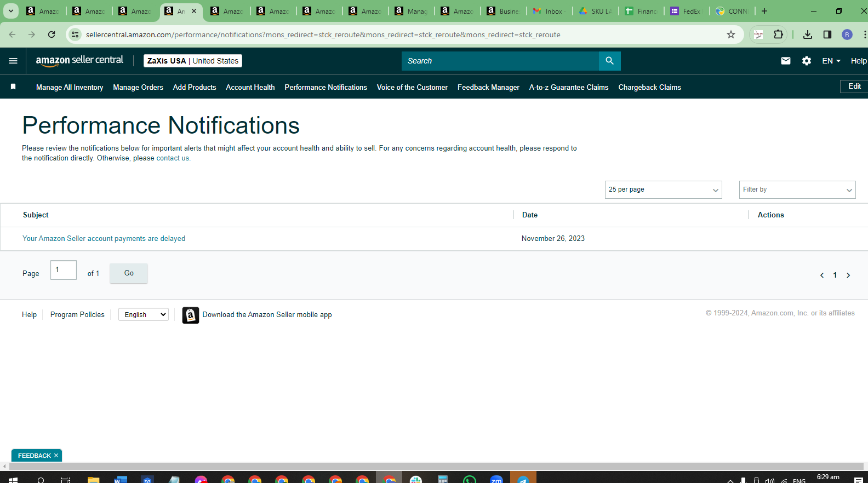The height and width of the screenshot is (483, 868).
Task: Open the Chrome profile avatar
Action: coord(847,34)
